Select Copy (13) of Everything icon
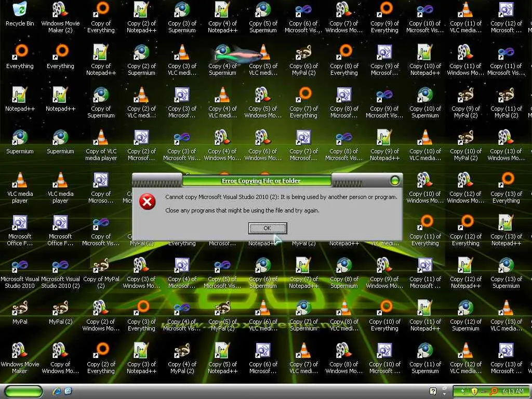 tap(506, 188)
